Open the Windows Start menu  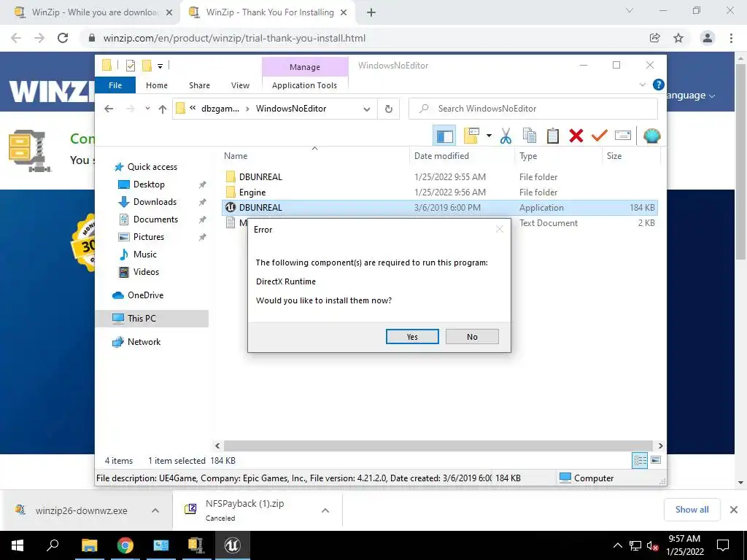(x=18, y=545)
